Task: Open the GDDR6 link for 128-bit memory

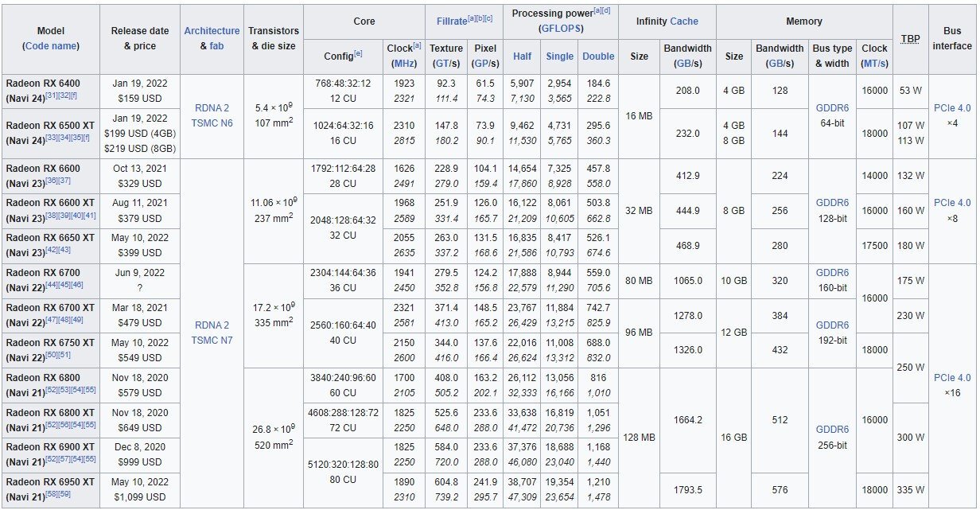Action: click(x=832, y=203)
